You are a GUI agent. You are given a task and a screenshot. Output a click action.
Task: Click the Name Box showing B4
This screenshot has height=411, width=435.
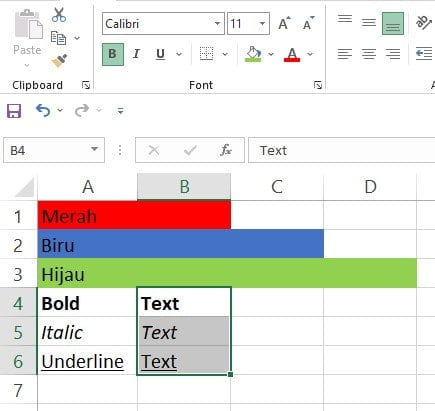pos(54,150)
